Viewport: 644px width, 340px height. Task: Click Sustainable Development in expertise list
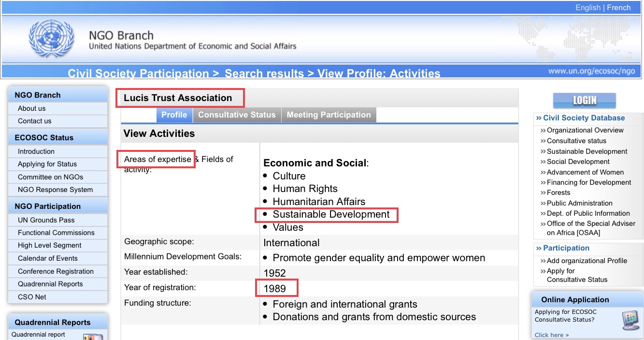click(331, 214)
